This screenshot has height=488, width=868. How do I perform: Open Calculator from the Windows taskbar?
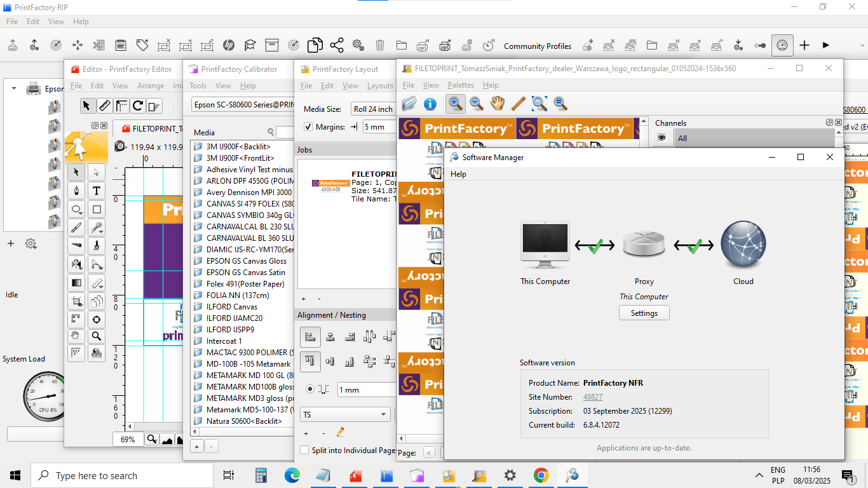[x=261, y=475]
